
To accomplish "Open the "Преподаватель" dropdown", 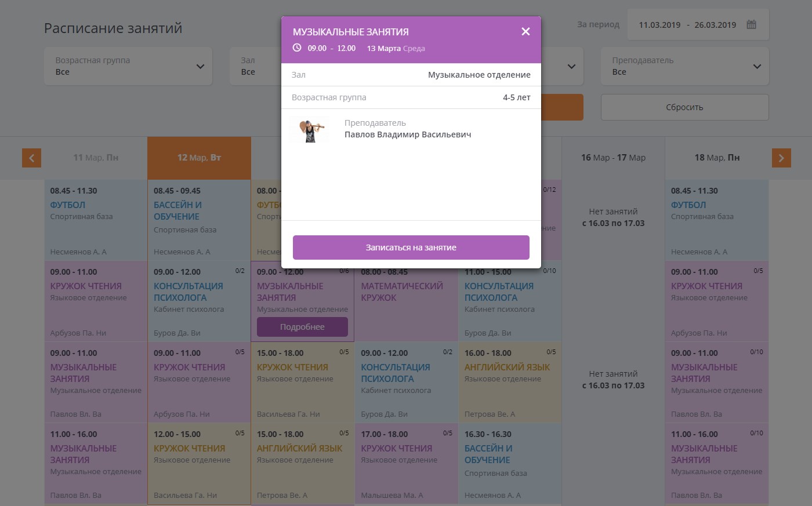I will point(684,66).
